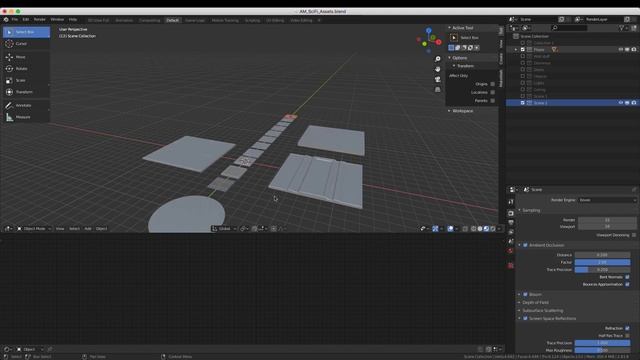Click the zoom magnifier viewport icon
640x360 pixels.
[x=438, y=59]
